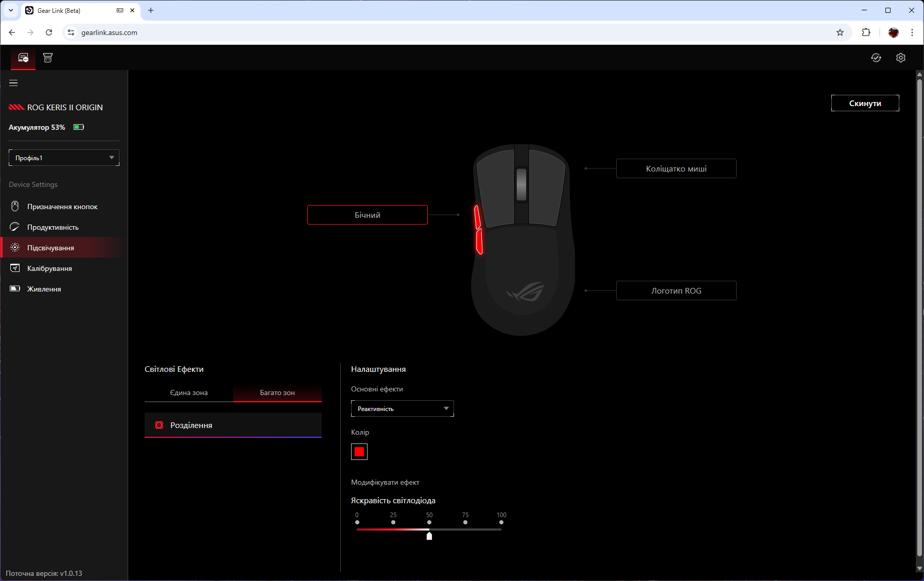Select the Підсвічування menu item

pos(64,248)
